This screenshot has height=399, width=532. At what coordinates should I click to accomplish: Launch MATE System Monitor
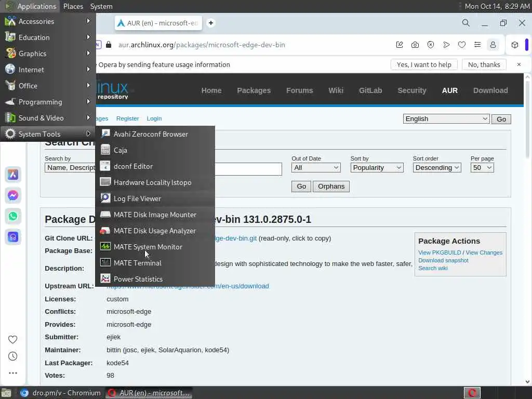pos(155,247)
